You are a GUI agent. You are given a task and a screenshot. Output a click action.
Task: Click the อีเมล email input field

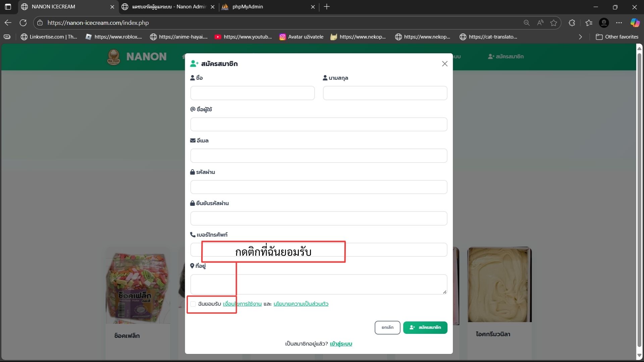(319, 156)
